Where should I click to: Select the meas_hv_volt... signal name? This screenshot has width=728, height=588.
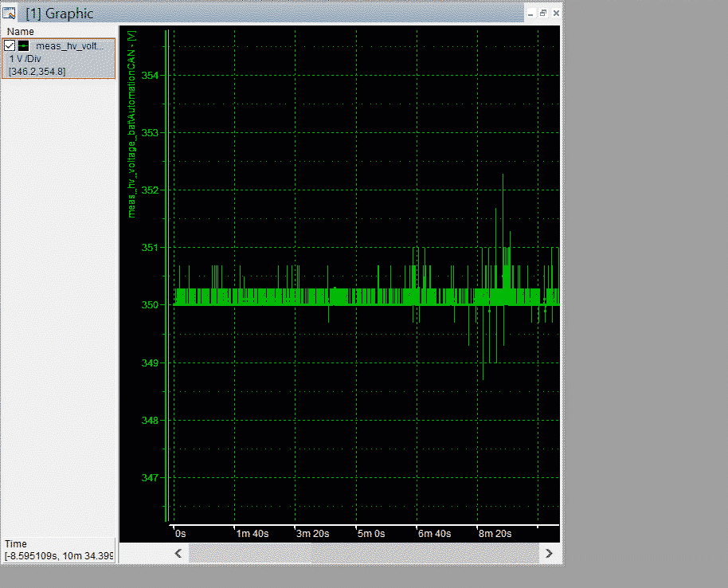tap(69, 46)
